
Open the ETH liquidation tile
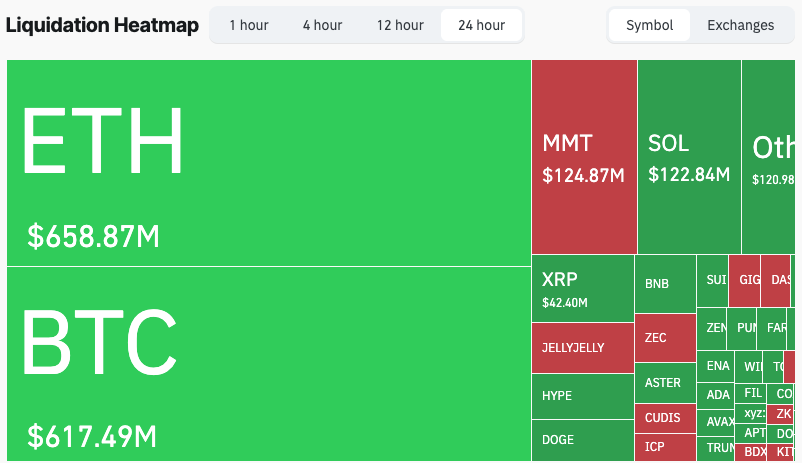point(268,163)
